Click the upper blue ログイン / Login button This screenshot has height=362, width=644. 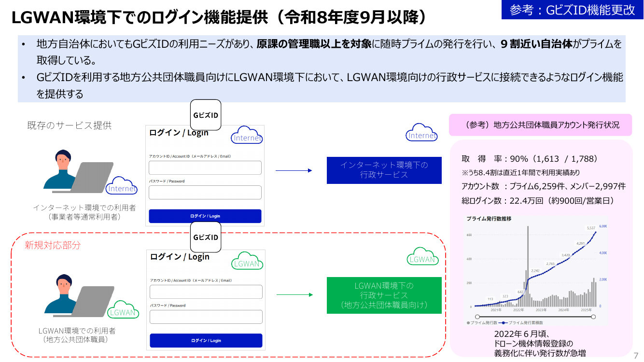tap(205, 216)
